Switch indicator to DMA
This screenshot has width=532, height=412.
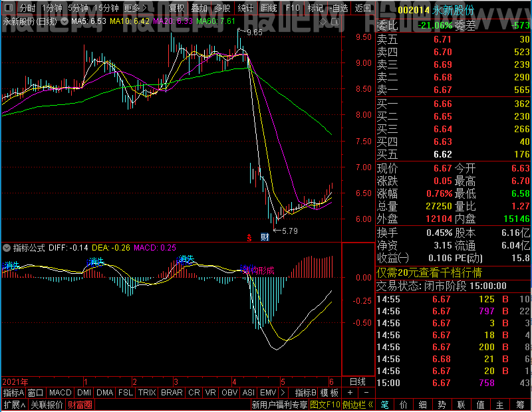click(x=105, y=393)
